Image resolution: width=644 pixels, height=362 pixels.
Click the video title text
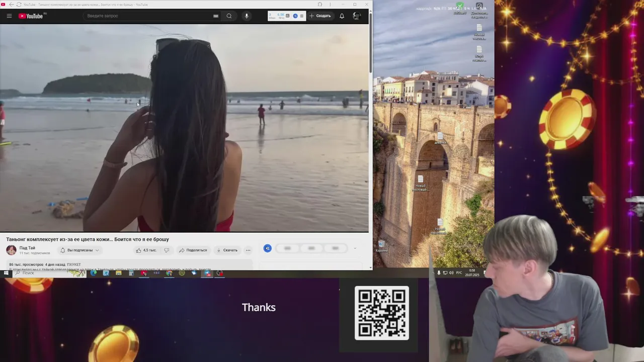88,239
